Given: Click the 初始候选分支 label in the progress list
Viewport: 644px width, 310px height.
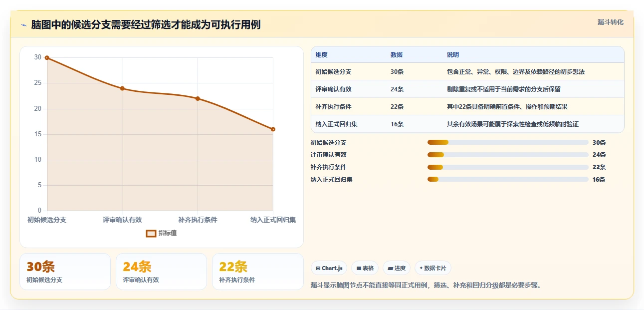Looking at the screenshot, I should (328, 142).
